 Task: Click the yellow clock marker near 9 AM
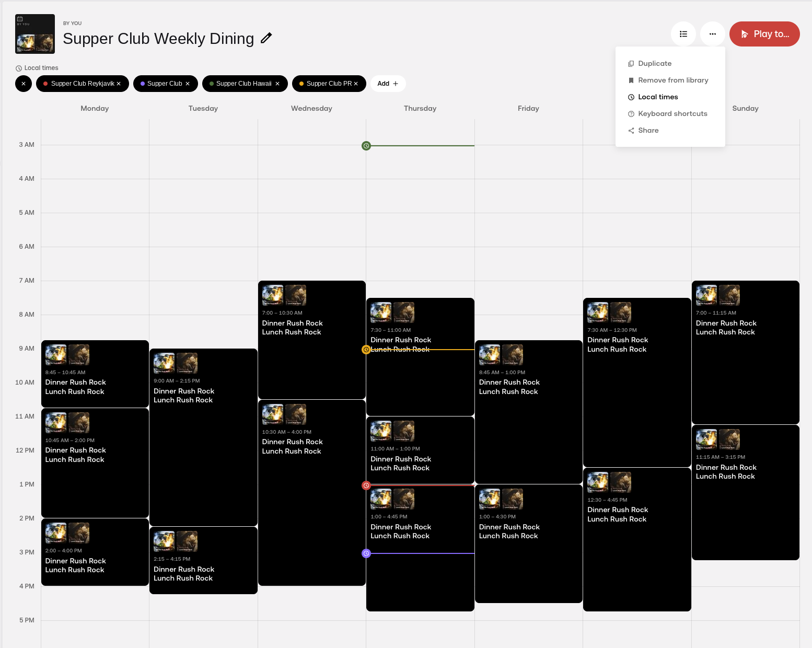pos(366,350)
